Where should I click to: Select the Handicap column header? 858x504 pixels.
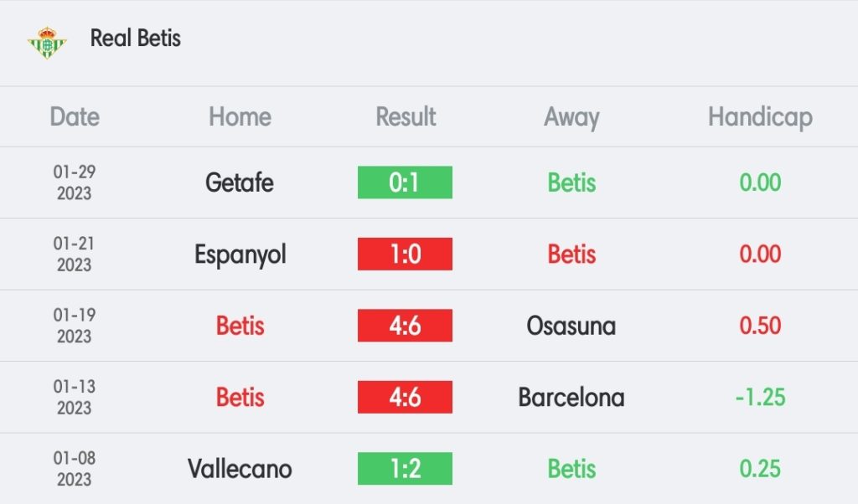(760, 117)
